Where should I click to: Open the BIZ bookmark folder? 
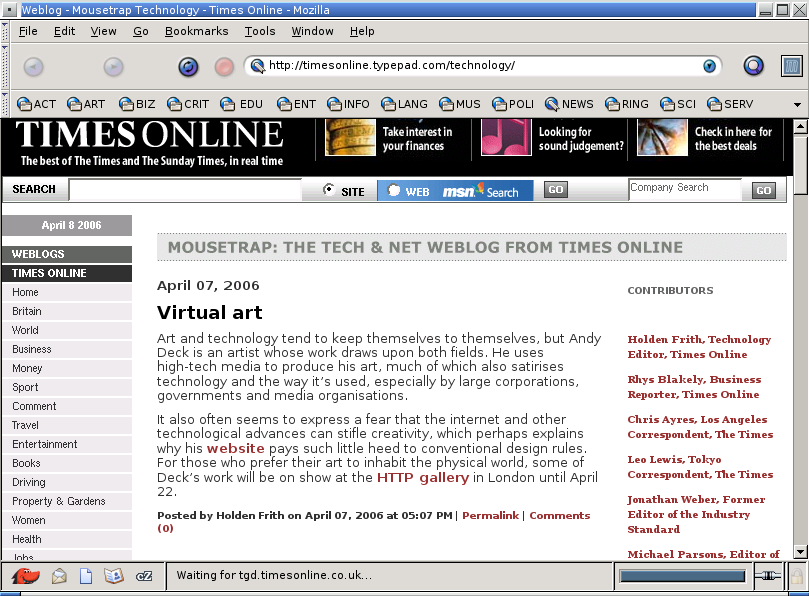click(137, 104)
